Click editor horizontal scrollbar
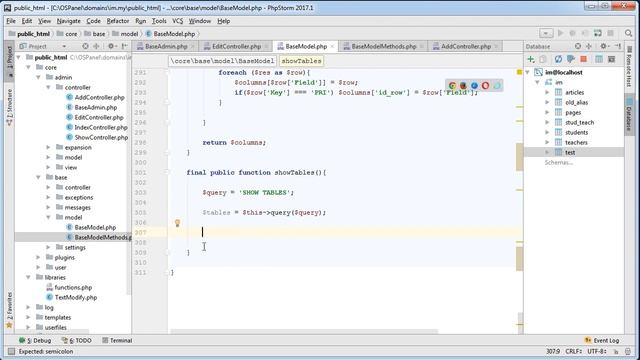 304,331
